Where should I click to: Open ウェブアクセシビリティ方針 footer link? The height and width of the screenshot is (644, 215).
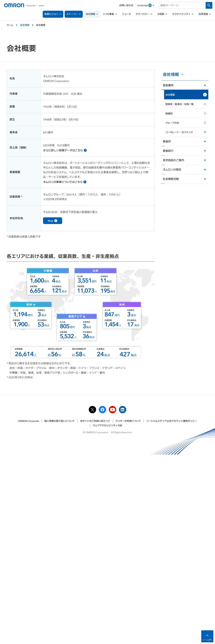click(x=107, y=425)
